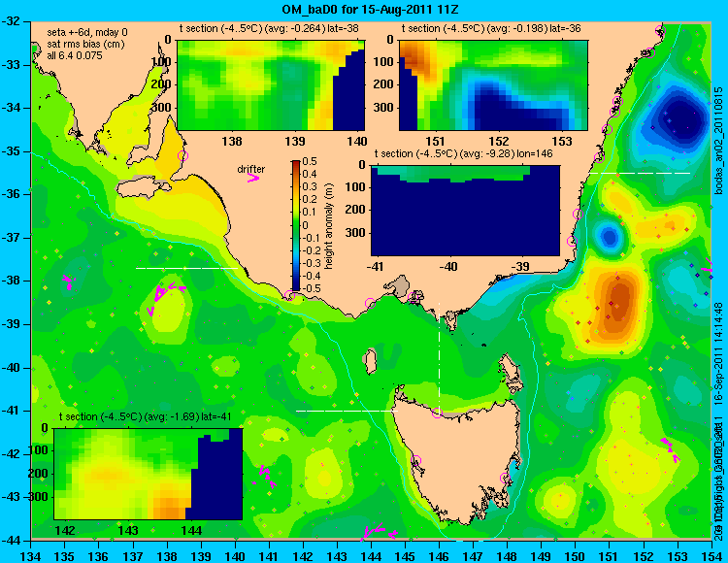Open the lat=-38 temperature section inset
This screenshot has height=563, width=728.
[271, 84]
